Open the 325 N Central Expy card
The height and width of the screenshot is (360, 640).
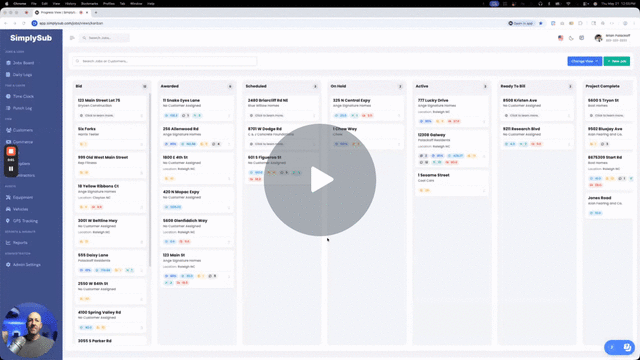(x=367, y=108)
